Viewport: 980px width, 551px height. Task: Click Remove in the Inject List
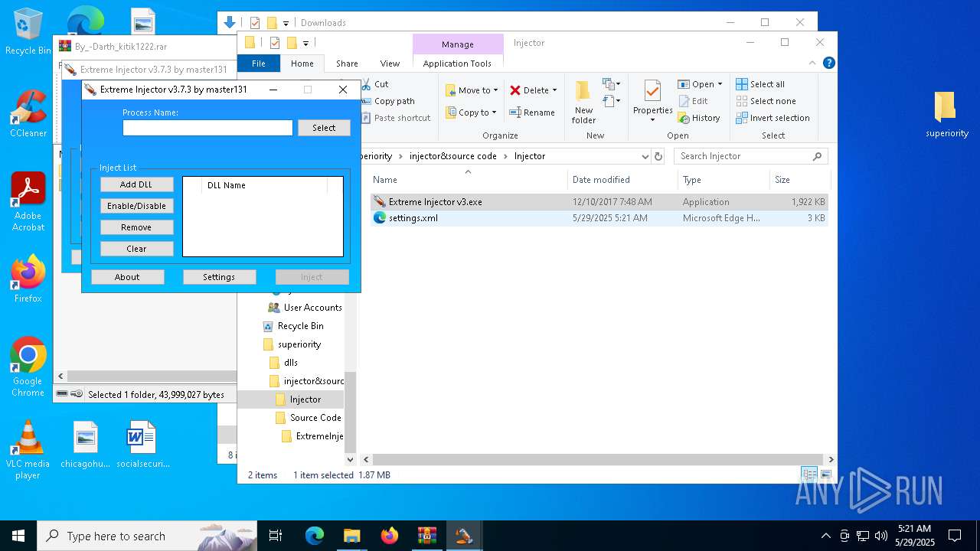coord(136,227)
